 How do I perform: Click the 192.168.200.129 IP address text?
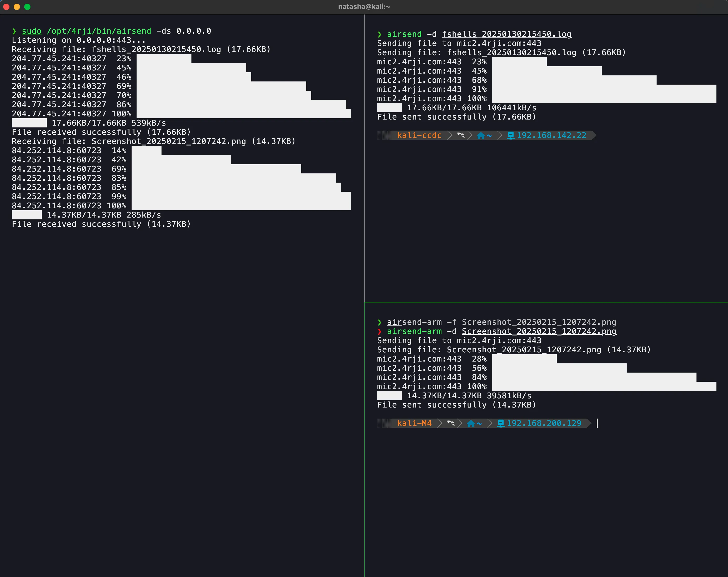[x=544, y=423]
